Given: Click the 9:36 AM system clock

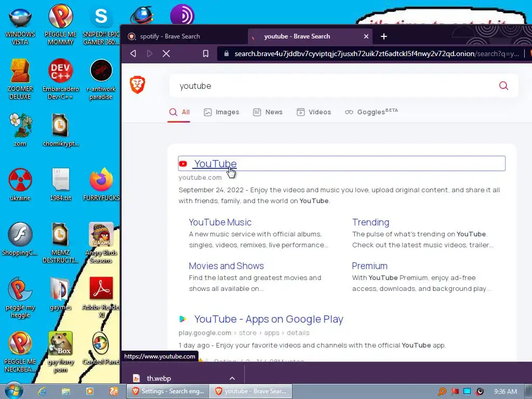Looking at the screenshot, I should pyautogui.click(x=505, y=392).
